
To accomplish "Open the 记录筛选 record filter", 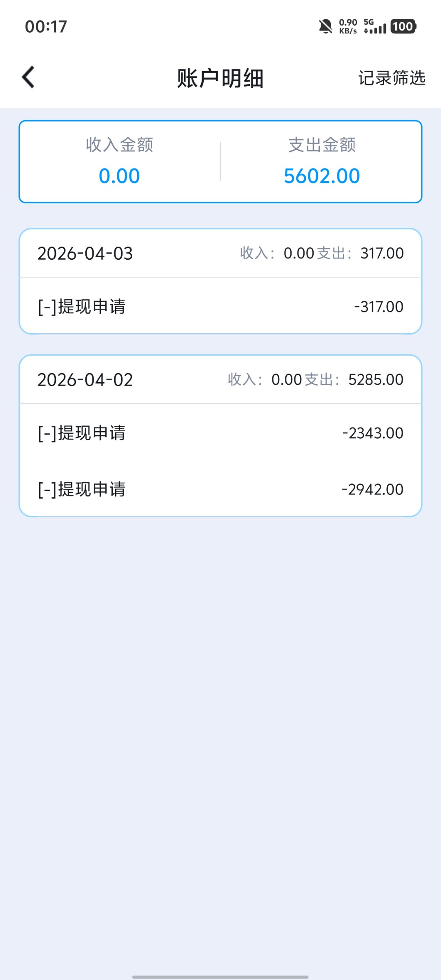I will [392, 78].
